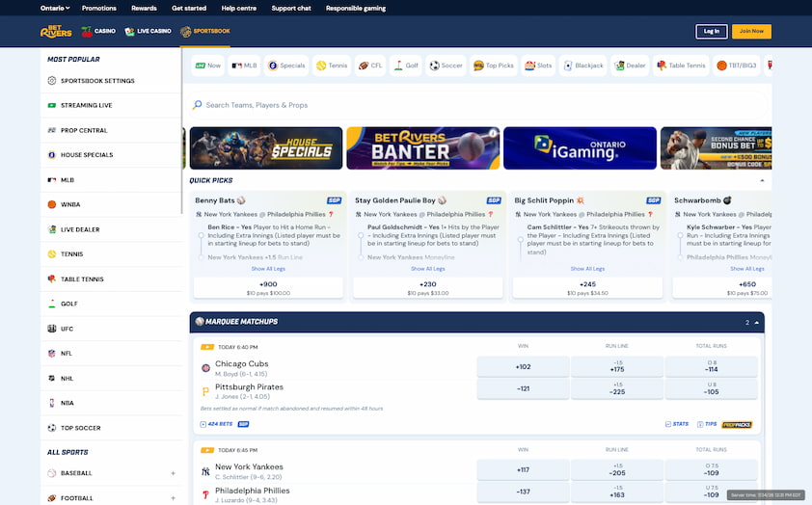The height and width of the screenshot is (505, 812).
Task: Open the House Specials banner
Action: click(265, 148)
